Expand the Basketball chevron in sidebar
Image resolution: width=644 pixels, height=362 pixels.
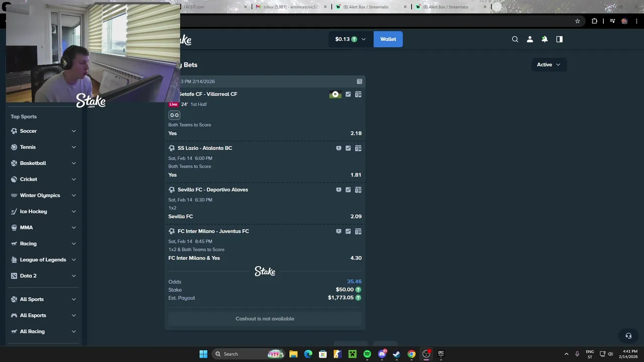point(73,163)
